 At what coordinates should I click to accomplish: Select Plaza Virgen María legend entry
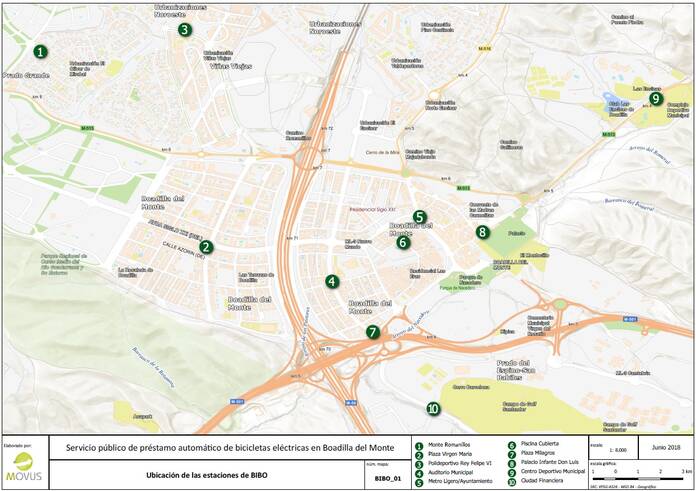452,454
